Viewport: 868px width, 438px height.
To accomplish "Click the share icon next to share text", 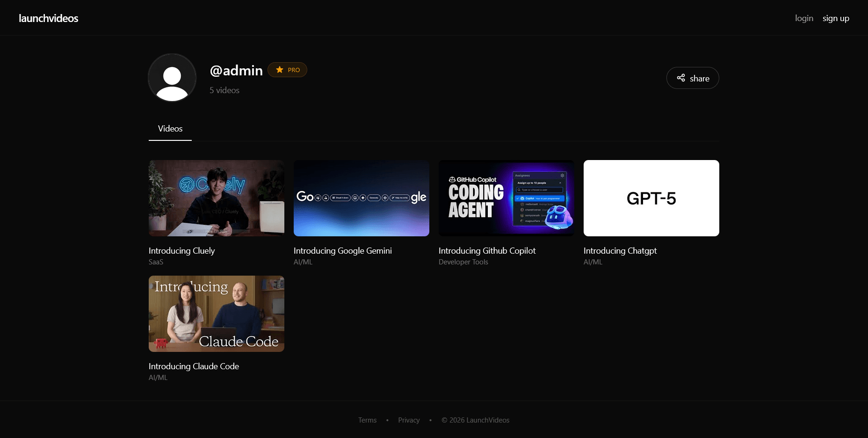I will tap(681, 78).
